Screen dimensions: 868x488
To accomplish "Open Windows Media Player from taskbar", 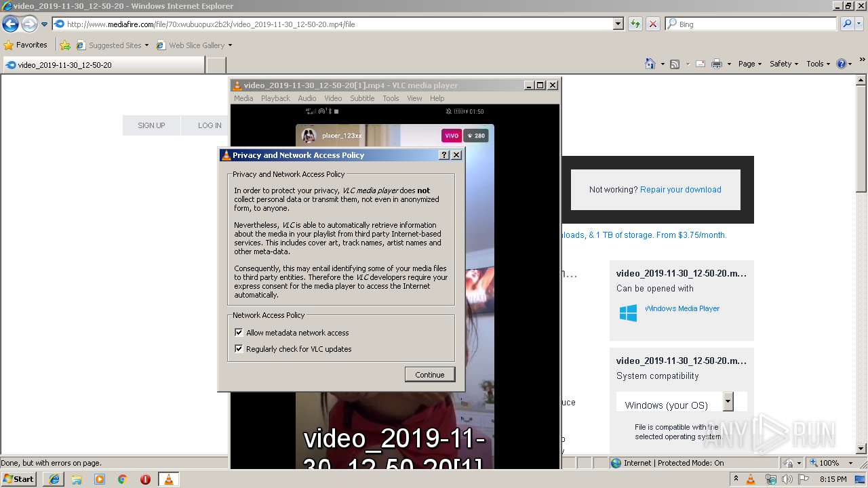I will point(100,479).
